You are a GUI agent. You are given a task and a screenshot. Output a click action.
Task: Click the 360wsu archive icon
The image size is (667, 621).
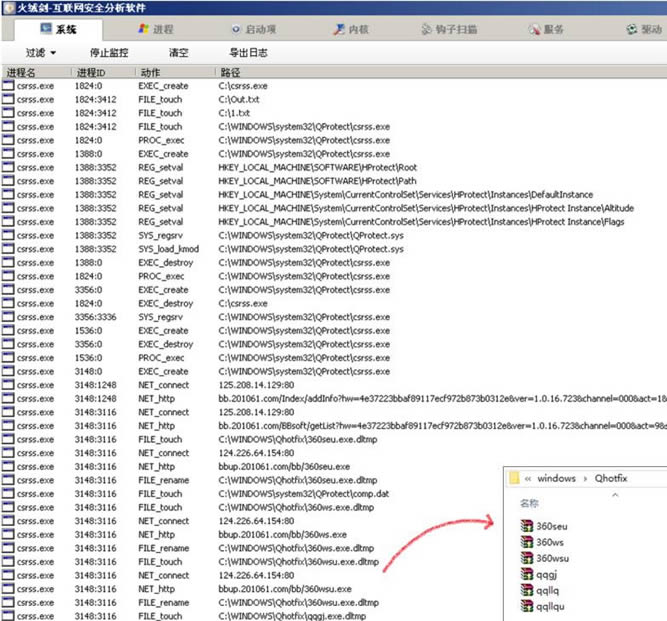point(527,558)
